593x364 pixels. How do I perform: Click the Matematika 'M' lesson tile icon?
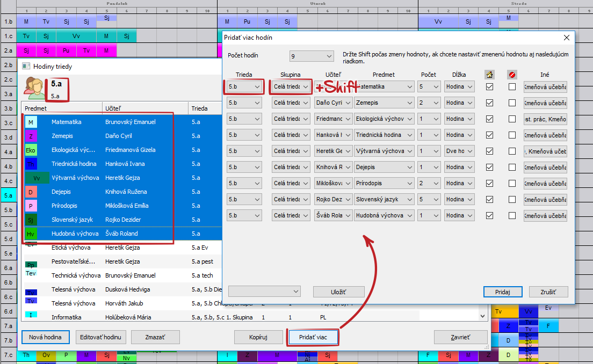point(31,122)
